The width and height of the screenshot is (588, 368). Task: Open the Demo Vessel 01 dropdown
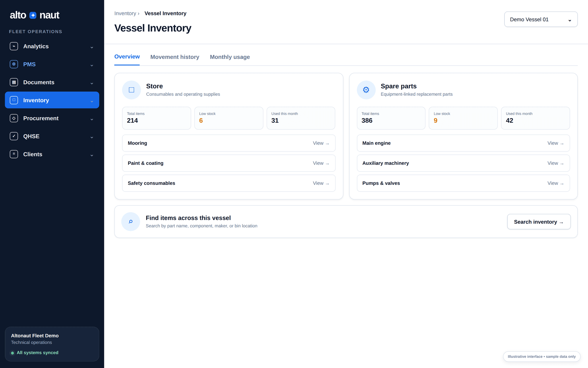[x=541, y=19]
